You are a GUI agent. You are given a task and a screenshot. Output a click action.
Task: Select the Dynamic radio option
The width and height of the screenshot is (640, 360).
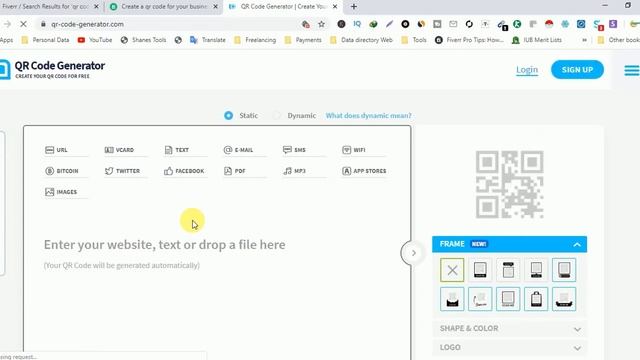[x=277, y=116]
